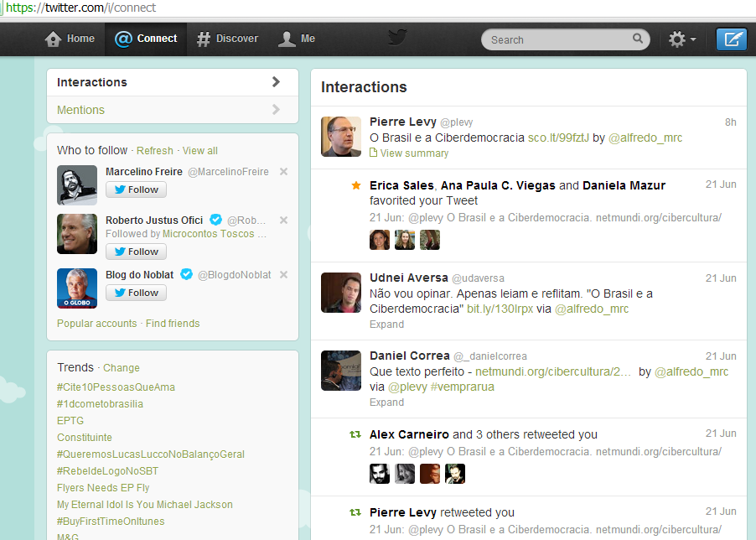Type in the Search field
This screenshot has height=540, width=756.
click(557, 39)
